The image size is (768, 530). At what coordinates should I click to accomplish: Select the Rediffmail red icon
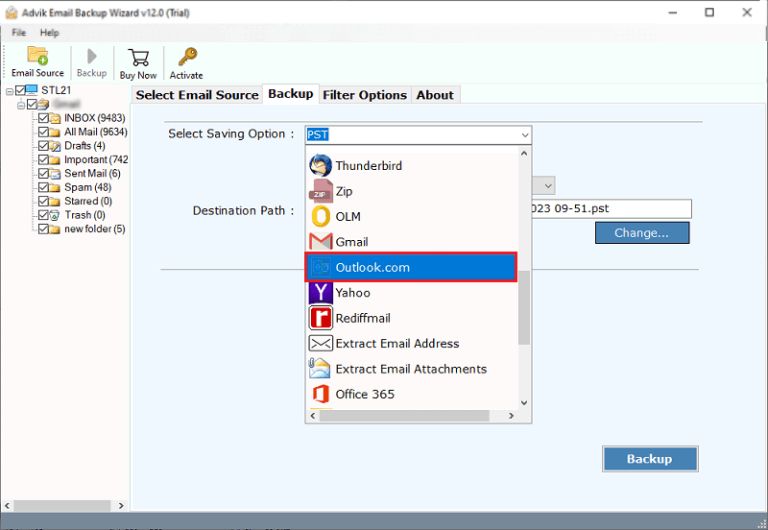[320, 318]
